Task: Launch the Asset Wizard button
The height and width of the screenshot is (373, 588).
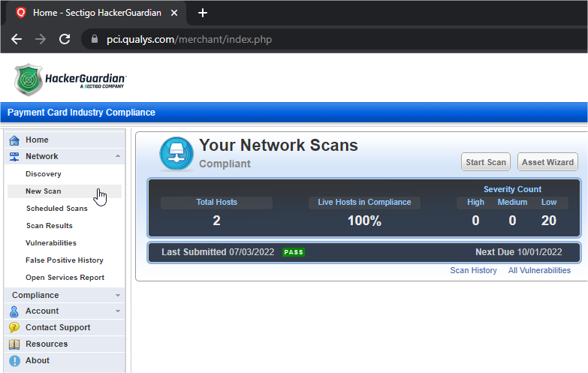Action: (x=547, y=162)
